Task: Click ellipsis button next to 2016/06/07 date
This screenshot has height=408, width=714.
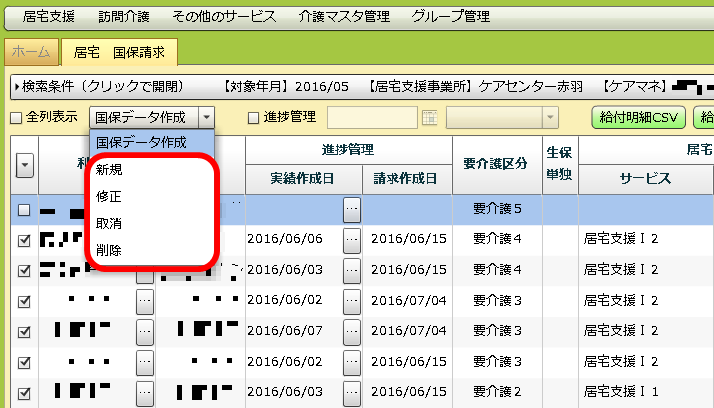Action: click(351, 330)
